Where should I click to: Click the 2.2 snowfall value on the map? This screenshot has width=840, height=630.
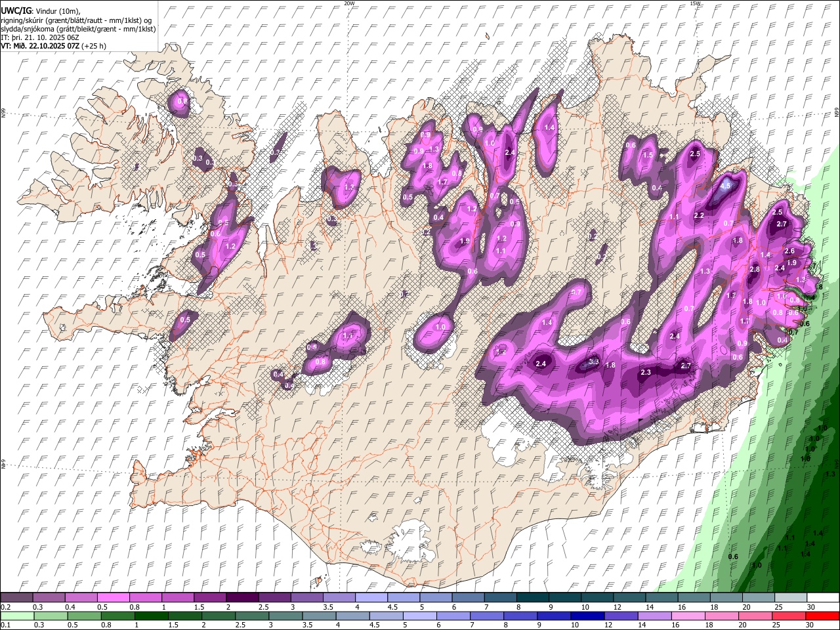(x=699, y=215)
